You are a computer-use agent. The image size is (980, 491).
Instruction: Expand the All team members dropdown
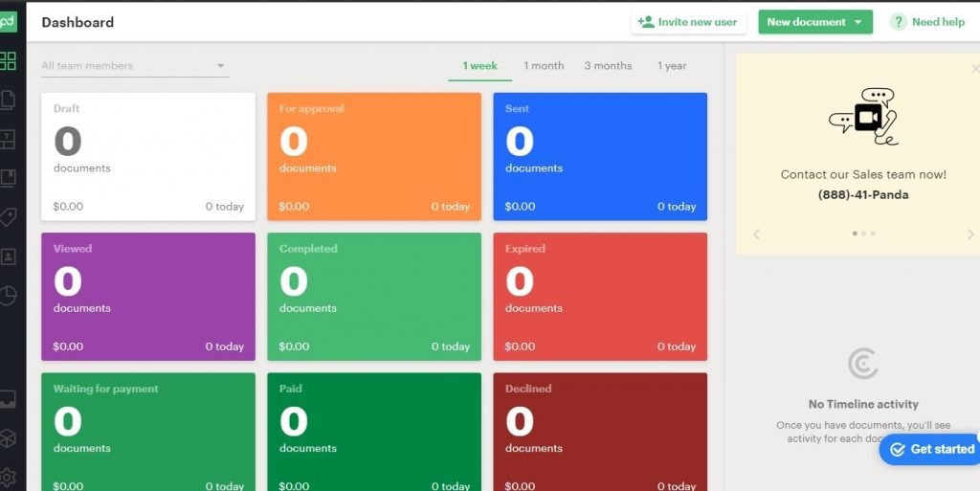click(134, 66)
